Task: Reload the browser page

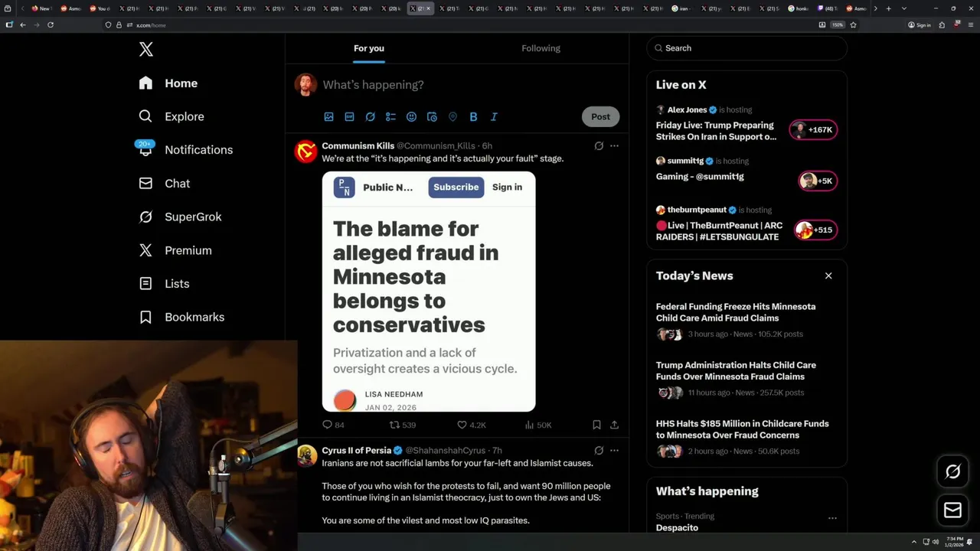Action: (51, 25)
